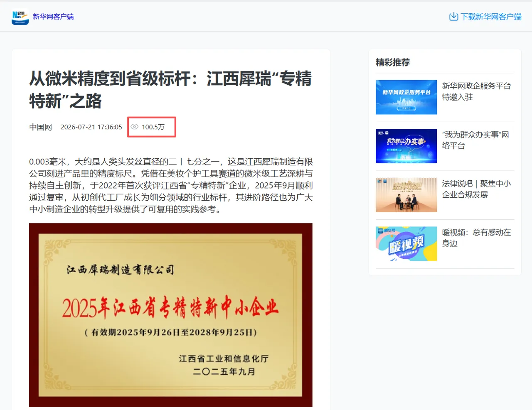
Task: Open the 我为群众办实事 thumbnail
Action: 406,146
